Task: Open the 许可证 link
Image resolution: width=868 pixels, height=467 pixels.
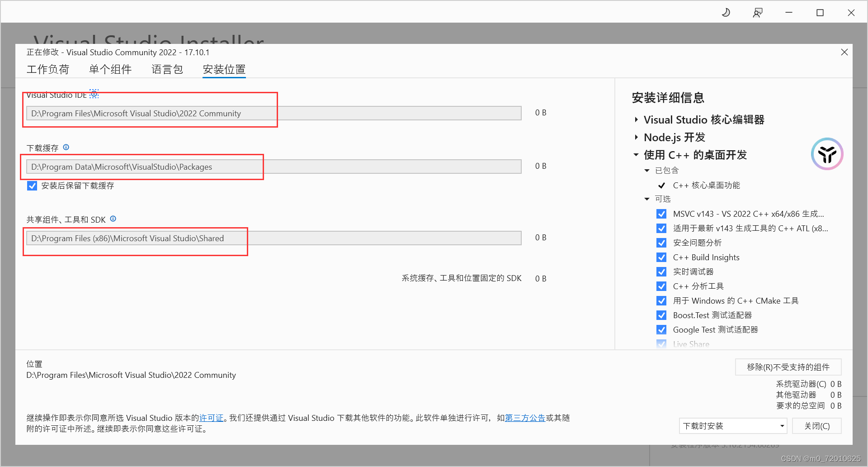Action: click(212, 418)
